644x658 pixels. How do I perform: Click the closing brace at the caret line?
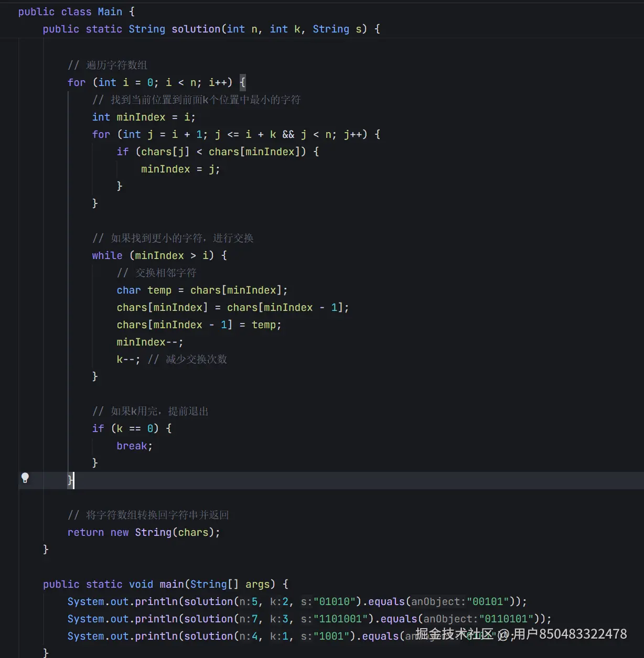(70, 480)
